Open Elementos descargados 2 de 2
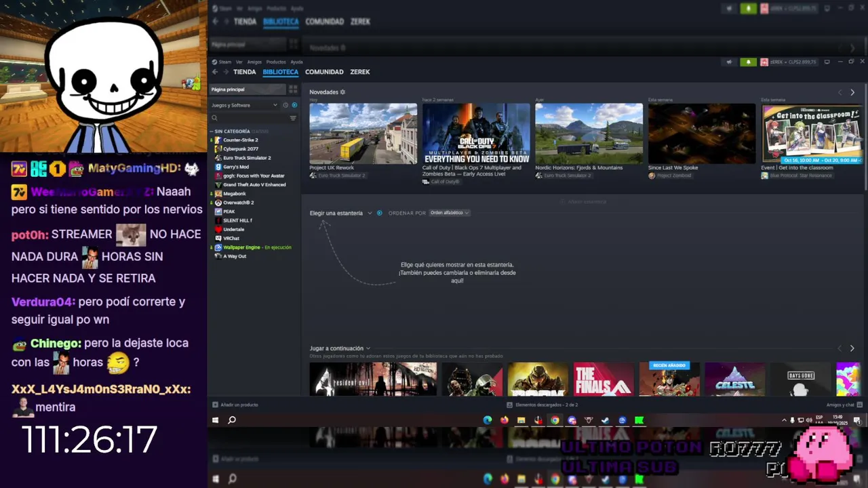Image resolution: width=868 pixels, height=488 pixels. coord(542,405)
